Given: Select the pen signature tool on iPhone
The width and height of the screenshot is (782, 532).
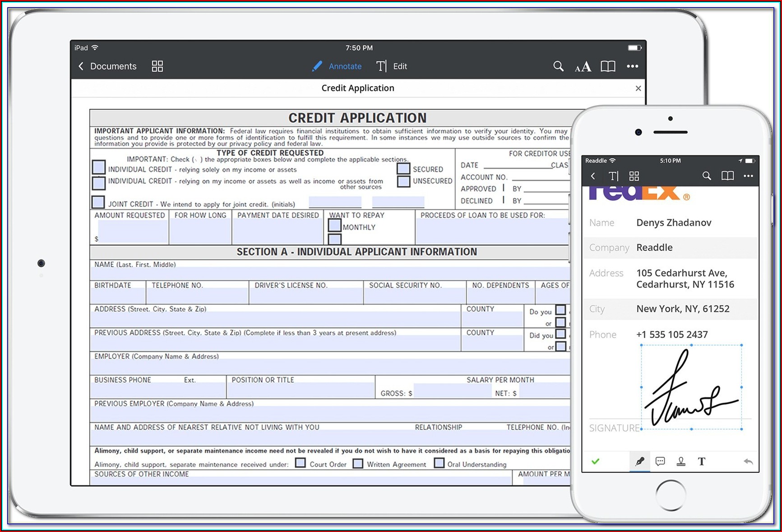Looking at the screenshot, I should pyautogui.click(x=639, y=461).
